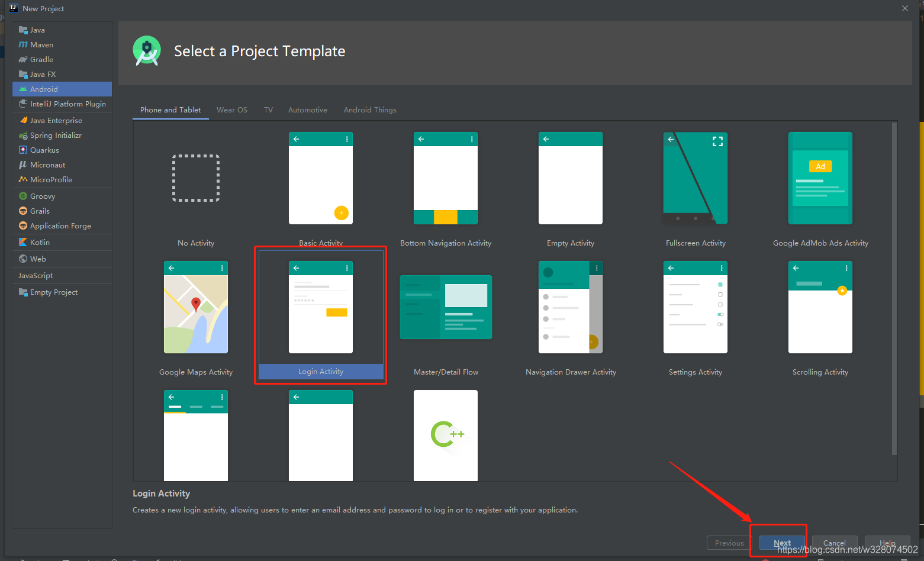Switch to Android Things tab
Image resolution: width=924 pixels, height=561 pixels.
pyautogui.click(x=370, y=110)
